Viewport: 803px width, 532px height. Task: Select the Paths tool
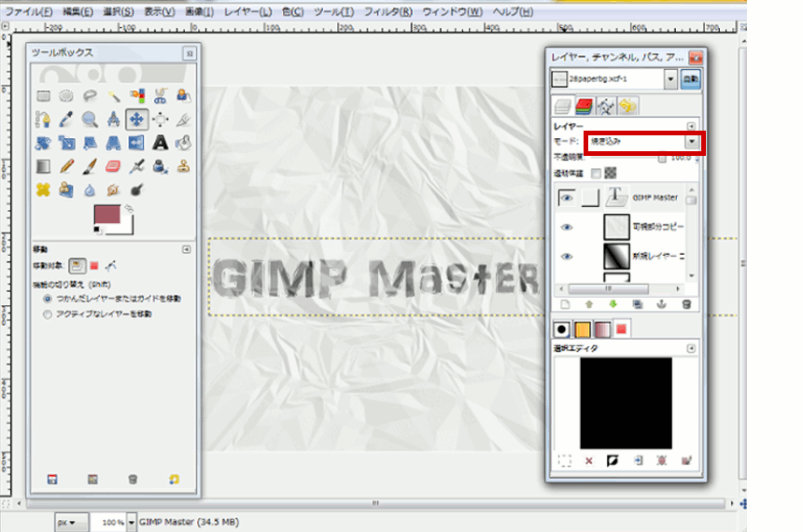pyautogui.click(x=44, y=119)
